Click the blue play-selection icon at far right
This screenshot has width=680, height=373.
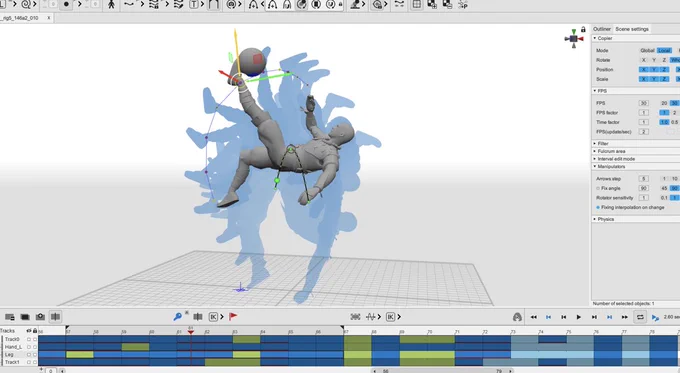pyautogui.click(x=655, y=317)
